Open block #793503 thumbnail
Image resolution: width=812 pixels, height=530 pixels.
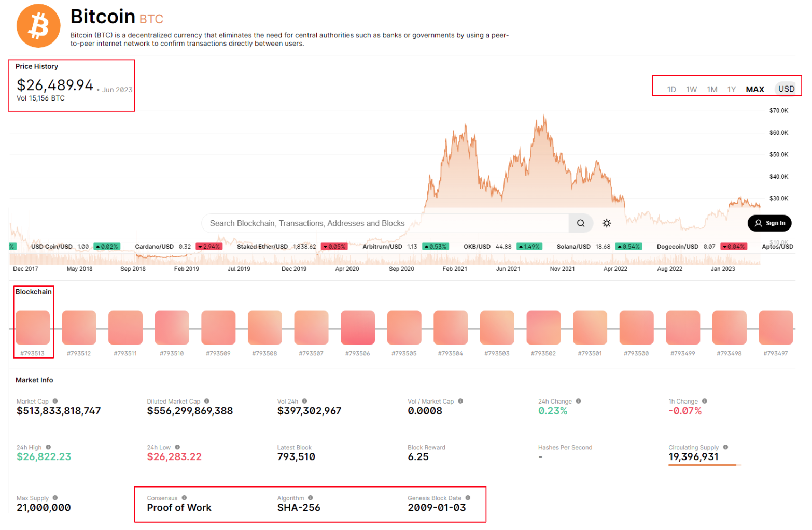pyautogui.click(x=497, y=327)
